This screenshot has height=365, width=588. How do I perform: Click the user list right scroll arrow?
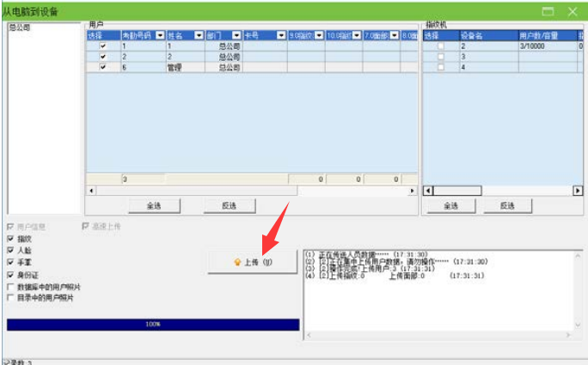tap(412, 191)
